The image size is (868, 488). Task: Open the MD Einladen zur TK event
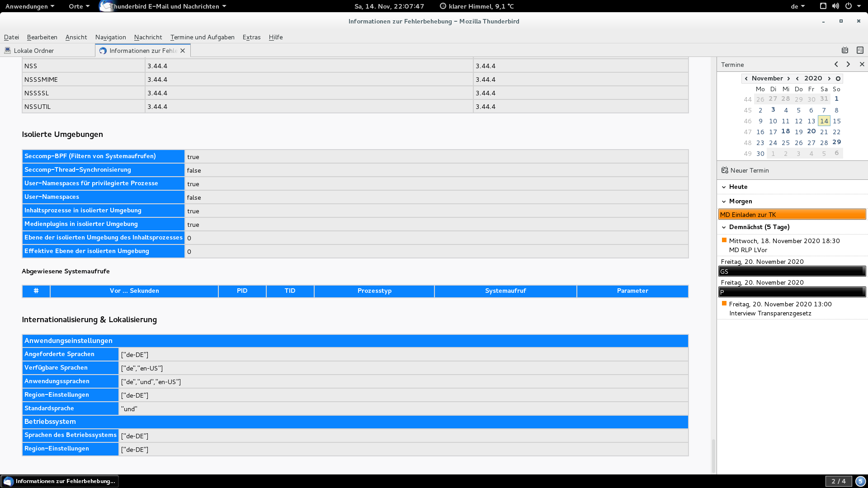[792, 215]
